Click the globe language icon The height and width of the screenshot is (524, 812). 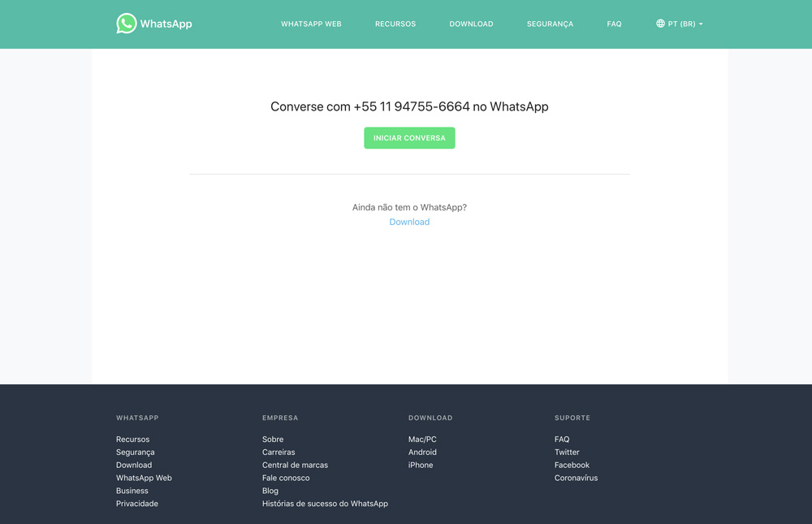point(660,24)
